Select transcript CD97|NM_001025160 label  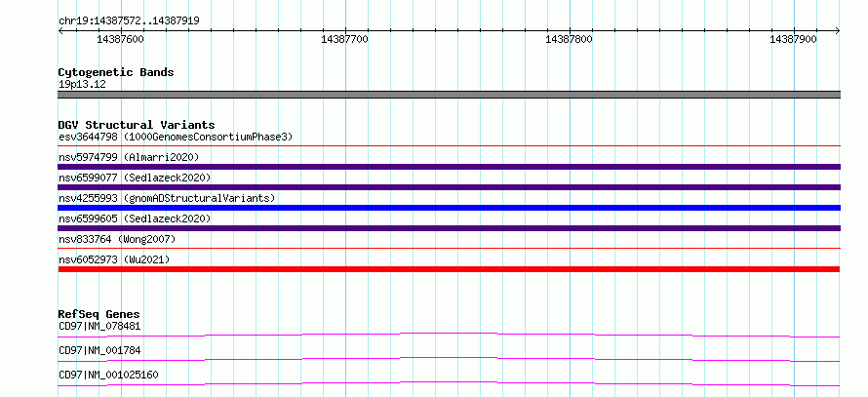108,375
